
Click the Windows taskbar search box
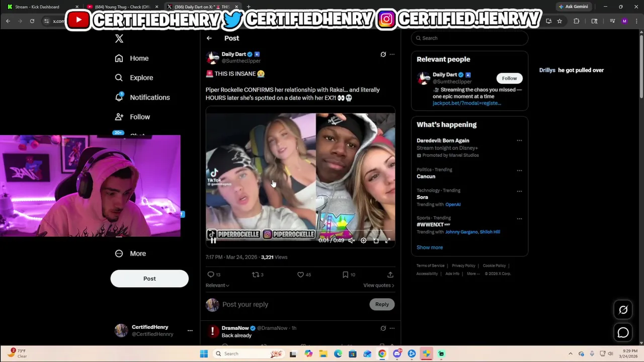[x=249, y=354]
